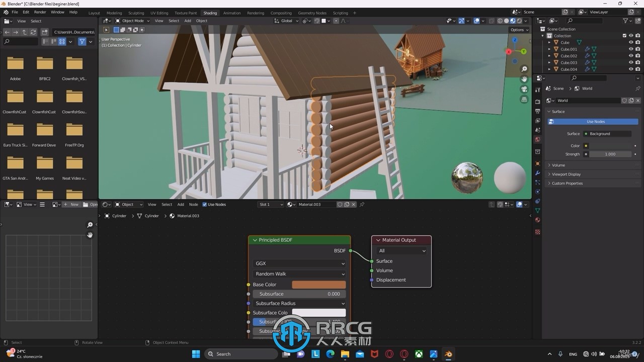The height and width of the screenshot is (362, 644).
Task: Toggle file browser filter funnel button
Action: pyautogui.click(x=82, y=42)
